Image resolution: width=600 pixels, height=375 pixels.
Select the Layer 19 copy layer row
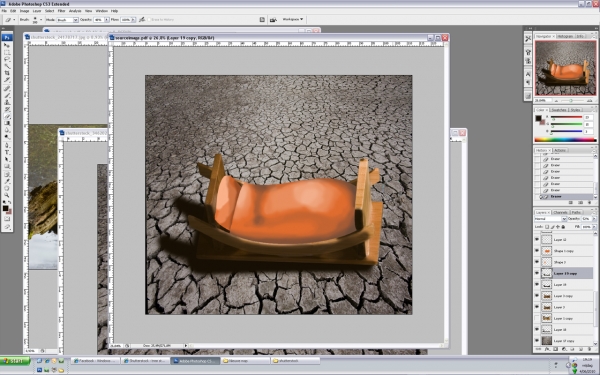tap(566, 273)
